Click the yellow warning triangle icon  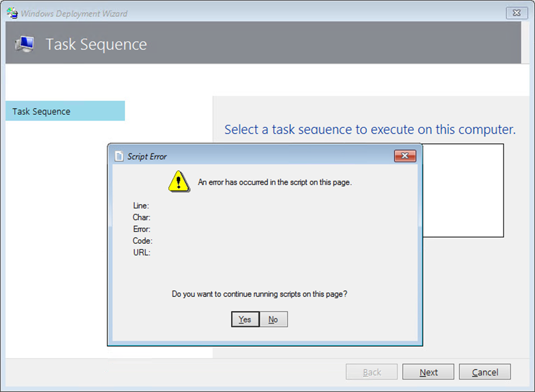179,182
